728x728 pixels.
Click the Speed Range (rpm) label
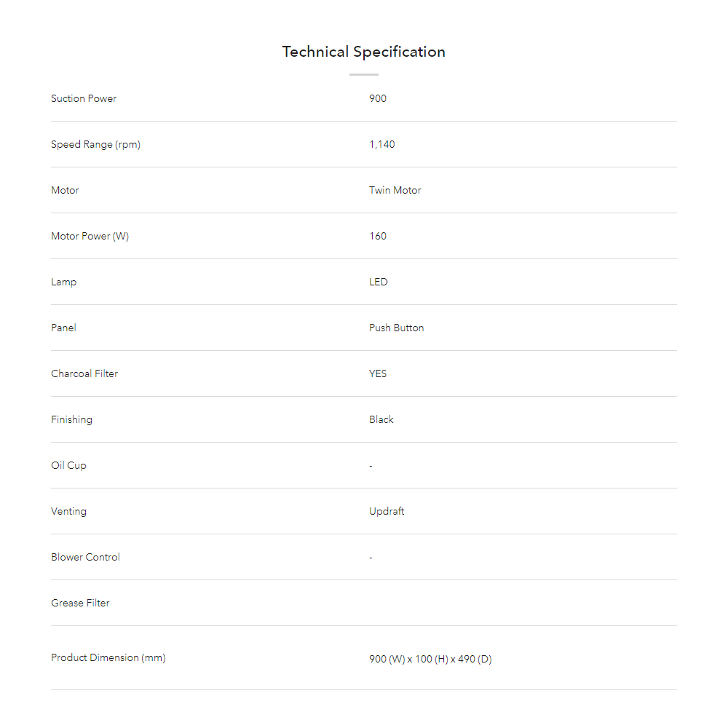click(x=95, y=144)
